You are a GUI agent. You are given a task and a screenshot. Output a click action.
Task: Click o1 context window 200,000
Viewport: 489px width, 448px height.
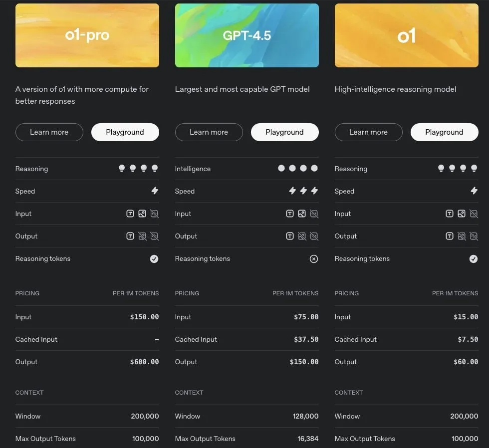(x=464, y=416)
